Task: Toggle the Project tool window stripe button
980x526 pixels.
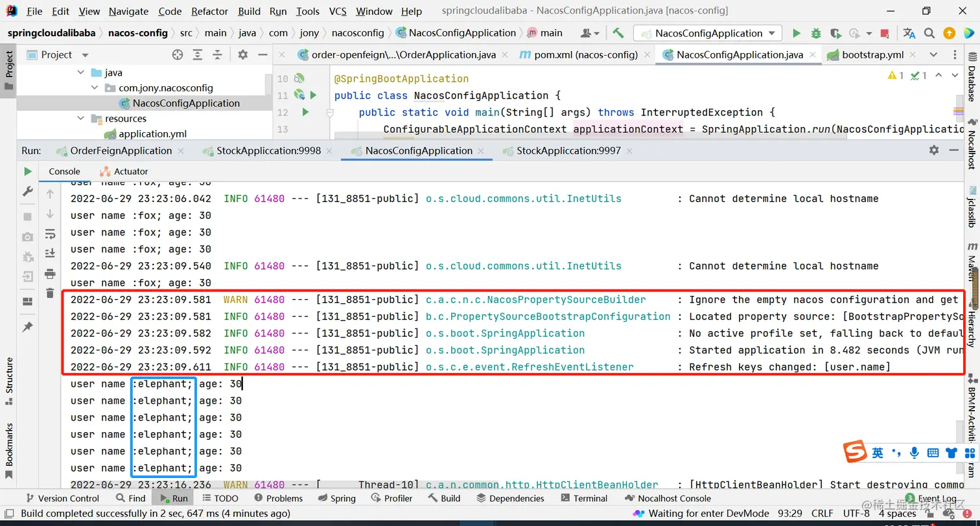Action: coord(9,71)
